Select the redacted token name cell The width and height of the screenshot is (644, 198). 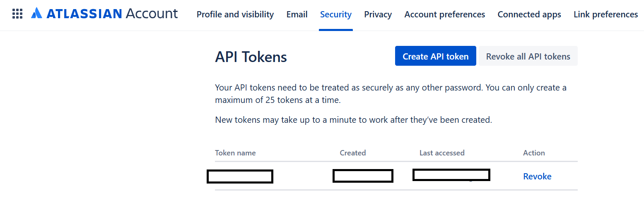[240, 177]
